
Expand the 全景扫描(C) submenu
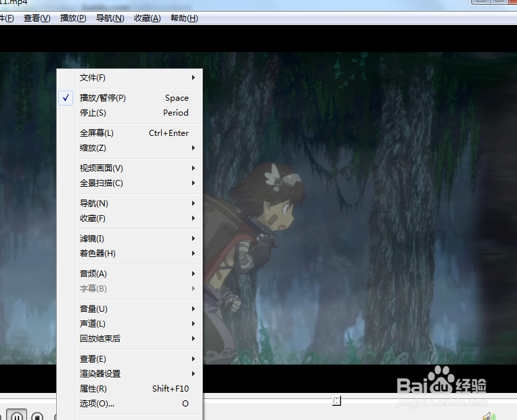[130, 183]
